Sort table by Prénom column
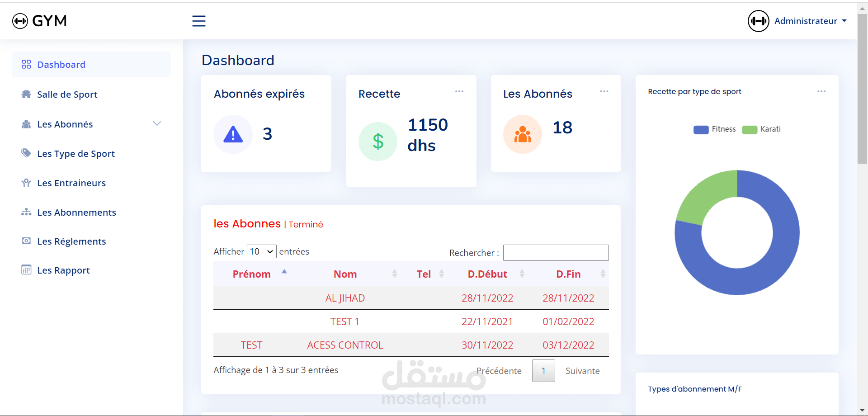The image size is (868, 416). click(251, 274)
